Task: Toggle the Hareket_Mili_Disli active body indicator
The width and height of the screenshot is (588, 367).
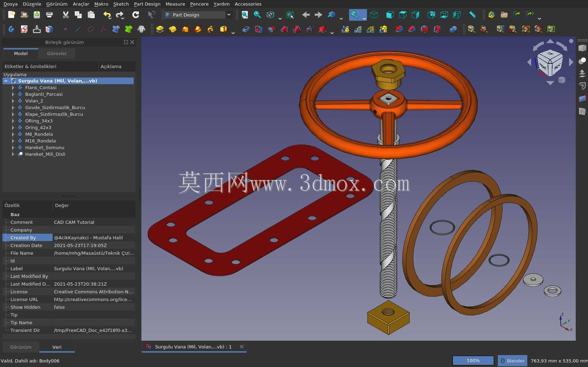Action: click(x=20, y=154)
